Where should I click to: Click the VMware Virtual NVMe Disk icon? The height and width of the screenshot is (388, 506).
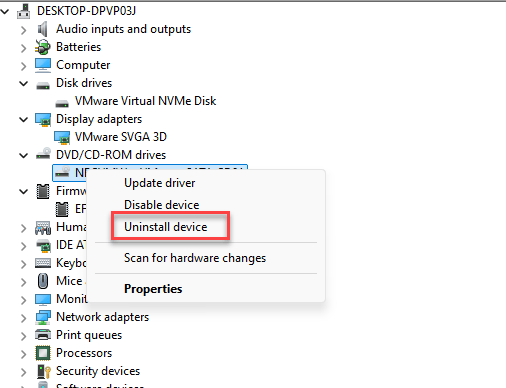tap(62, 103)
